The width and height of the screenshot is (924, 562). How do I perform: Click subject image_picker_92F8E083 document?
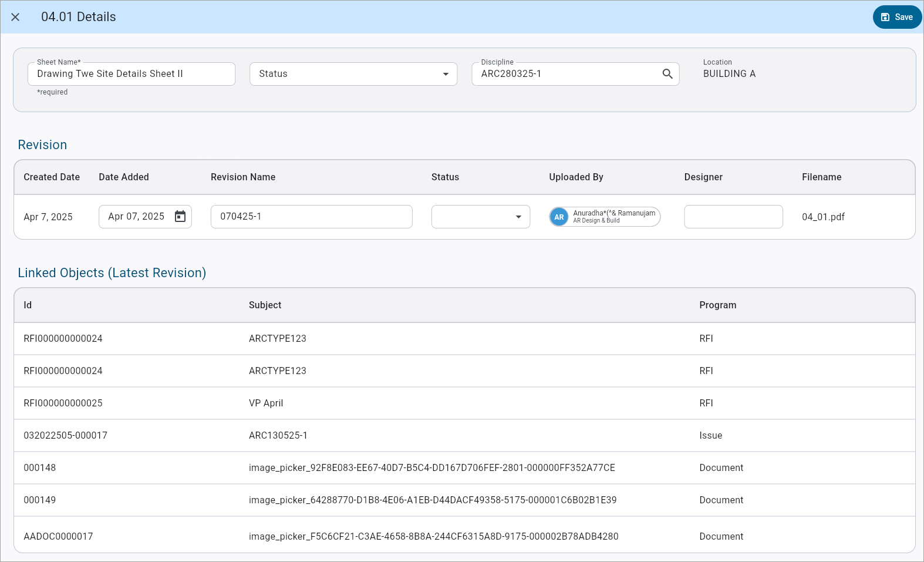(432, 467)
